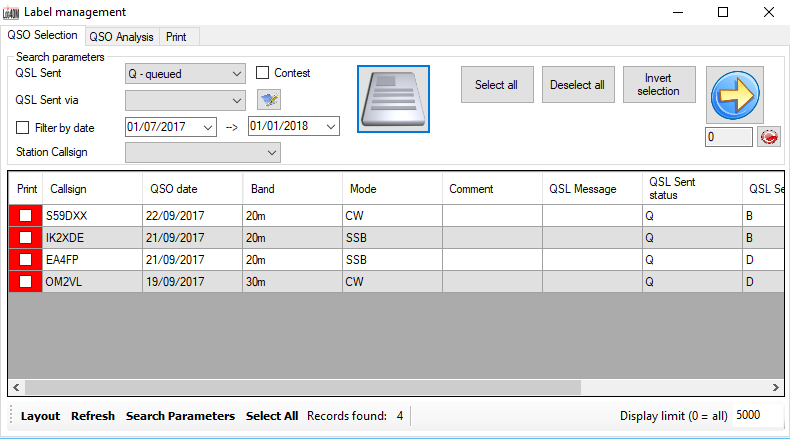The image size is (790, 439).
Task: Enable the Filter by date checkbox
Action: point(22,128)
